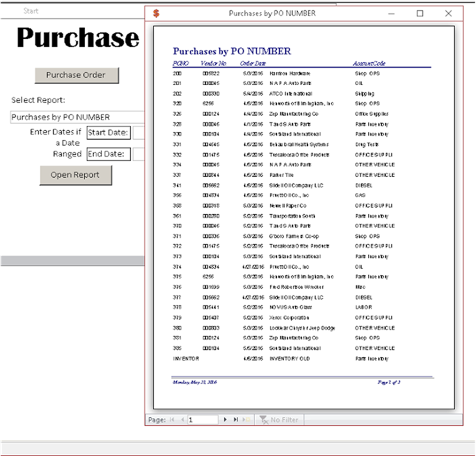Click PO number 341 in the report
The height and width of the screenshot is (465, 476).
[x=177, y=185]
